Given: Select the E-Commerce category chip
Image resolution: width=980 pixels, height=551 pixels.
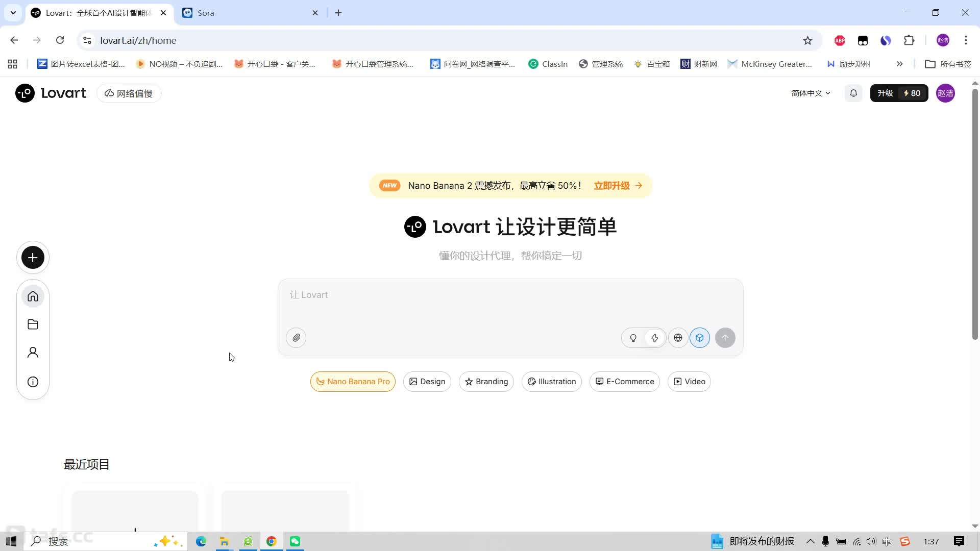Looking at the screenshot, I should click(x=625, y=382).
